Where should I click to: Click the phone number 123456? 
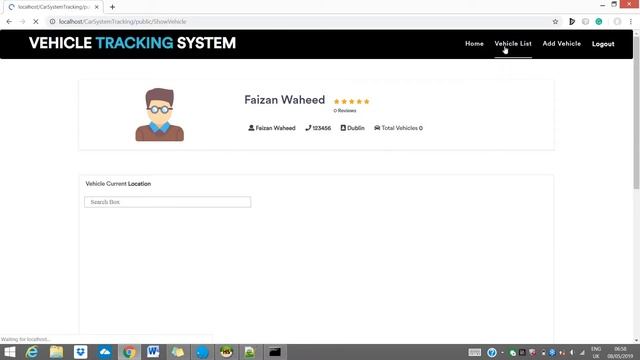(322, 128)
